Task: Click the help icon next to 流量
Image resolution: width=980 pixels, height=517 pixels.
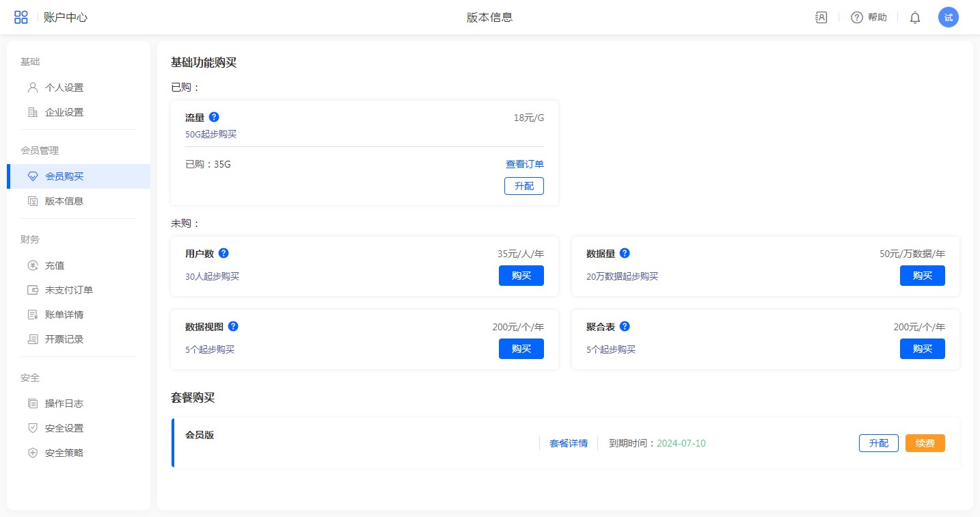Action: click(x=214, y=117)
